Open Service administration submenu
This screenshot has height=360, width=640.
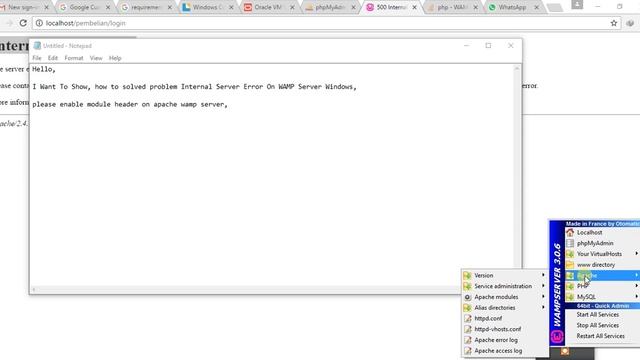pos(504,286)
